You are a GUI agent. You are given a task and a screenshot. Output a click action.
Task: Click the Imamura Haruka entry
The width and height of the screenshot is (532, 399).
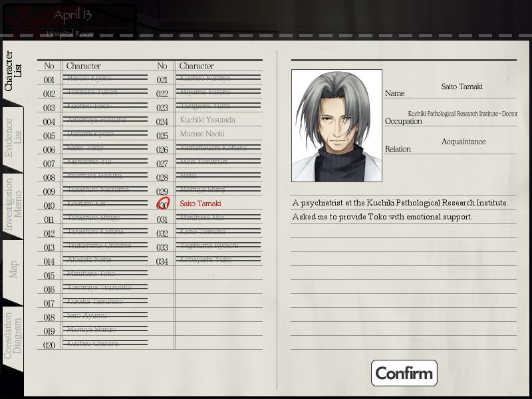(x=105, y=176)
